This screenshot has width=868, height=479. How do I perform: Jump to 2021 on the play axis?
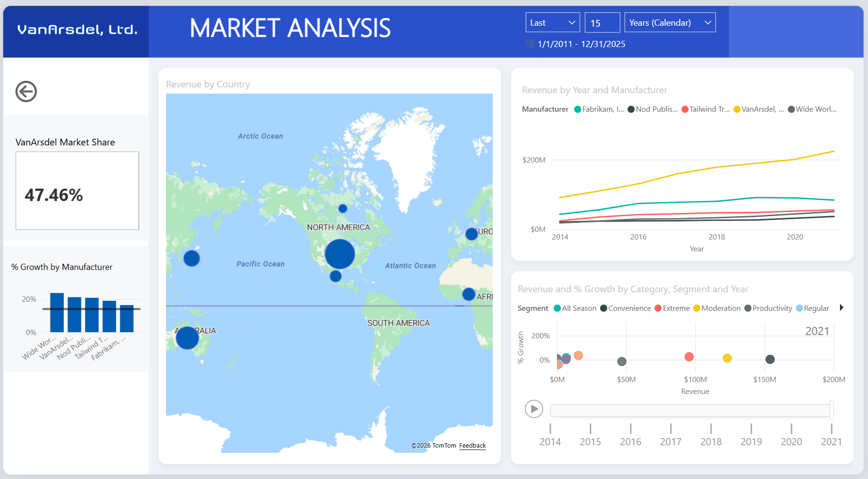(x=831, y=441)
